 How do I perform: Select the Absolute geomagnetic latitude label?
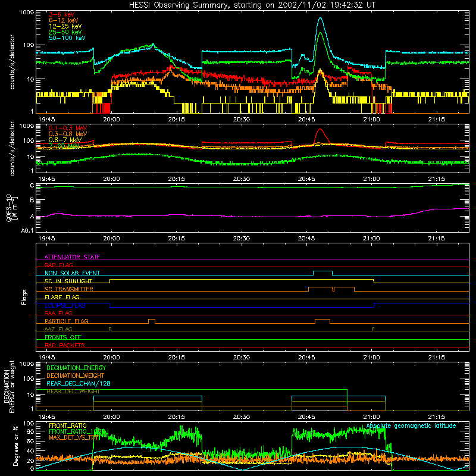pos(411,425)
